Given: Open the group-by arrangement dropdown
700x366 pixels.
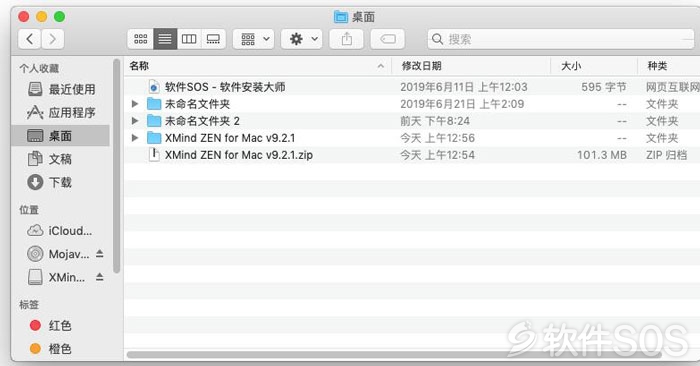Looking at the screenshot, I should pos(254,39).
